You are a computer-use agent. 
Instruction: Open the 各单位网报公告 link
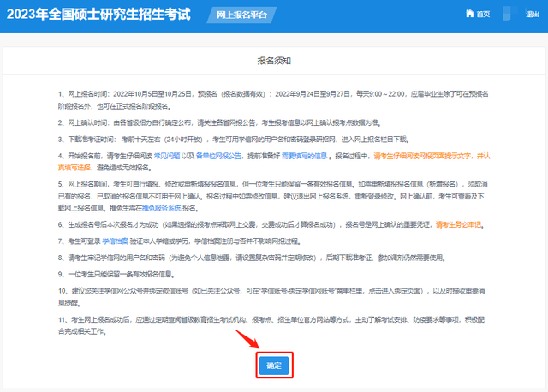[218, 156]
